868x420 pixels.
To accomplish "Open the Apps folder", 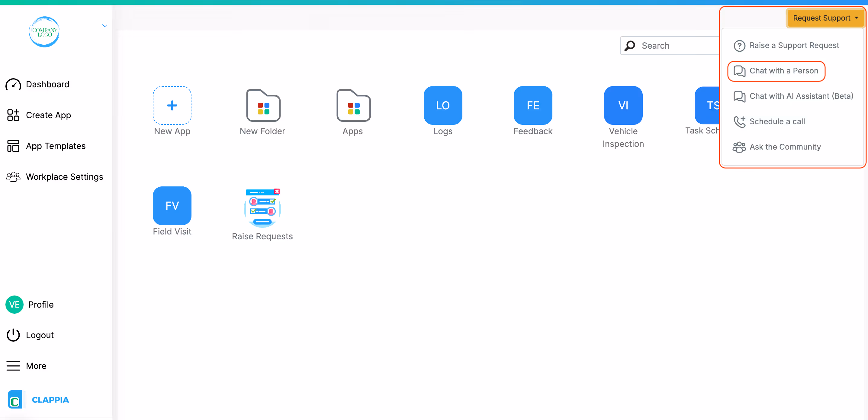I will (x=353, y=105).
